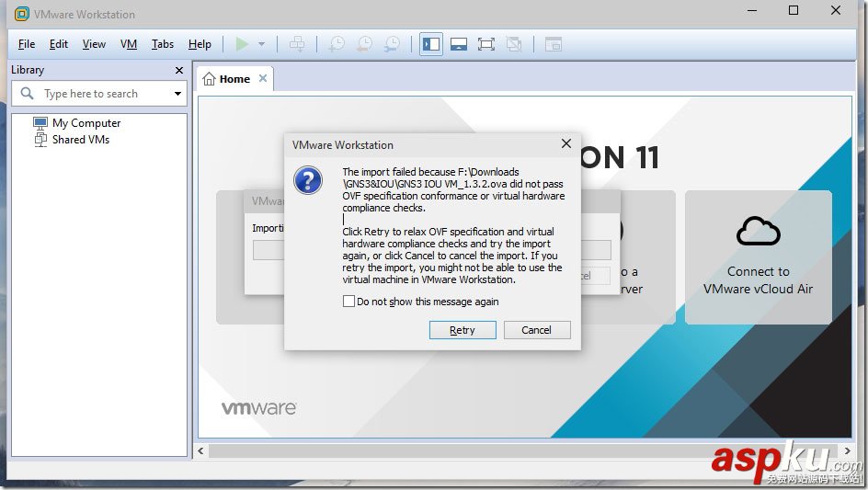Screen dimensions: 868x490
Task: Open the library search dropdown arrow
Action: point(177,94)
